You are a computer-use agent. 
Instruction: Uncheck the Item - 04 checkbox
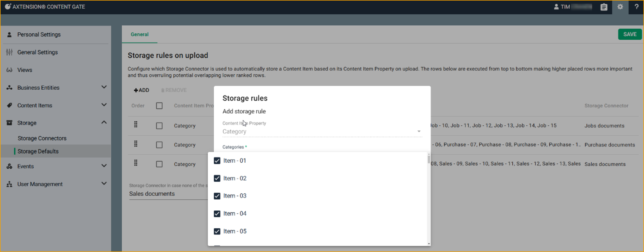217,214
